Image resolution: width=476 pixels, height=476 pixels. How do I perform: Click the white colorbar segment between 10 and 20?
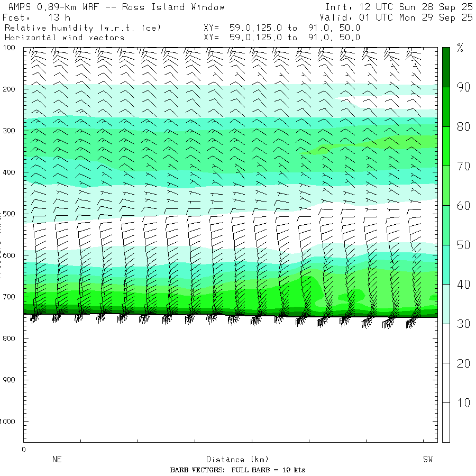click(446, 383)
